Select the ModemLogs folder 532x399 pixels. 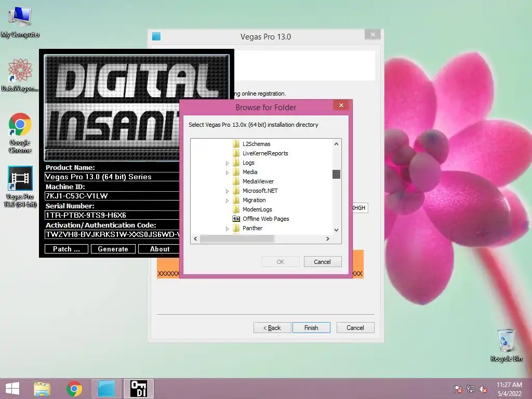point(257,209)
